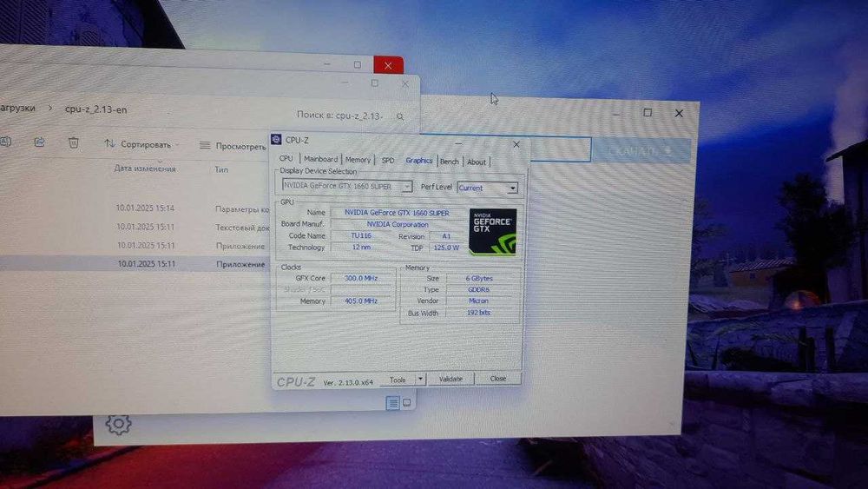
Task: Open the settings gear icon in back window
Action: tap(118, 424)
